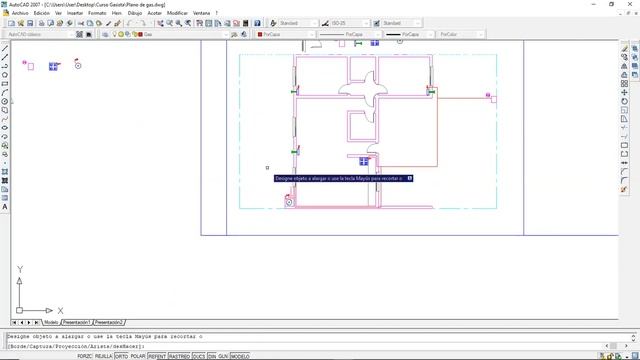
Task: Toggle REJILLA grid display
Action: click(103, 356)
